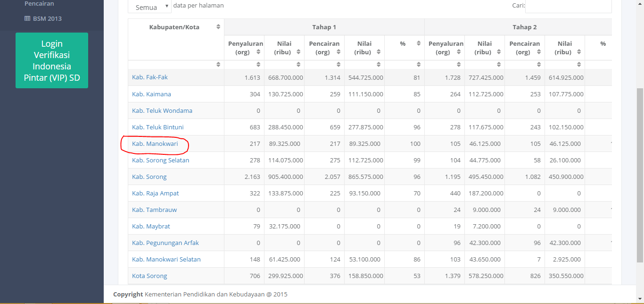Screen dimensions: 644x304
Task: Click sort arrows beside Tahap 1 Penyaluran (org)
Action: (x=258, y=52)
